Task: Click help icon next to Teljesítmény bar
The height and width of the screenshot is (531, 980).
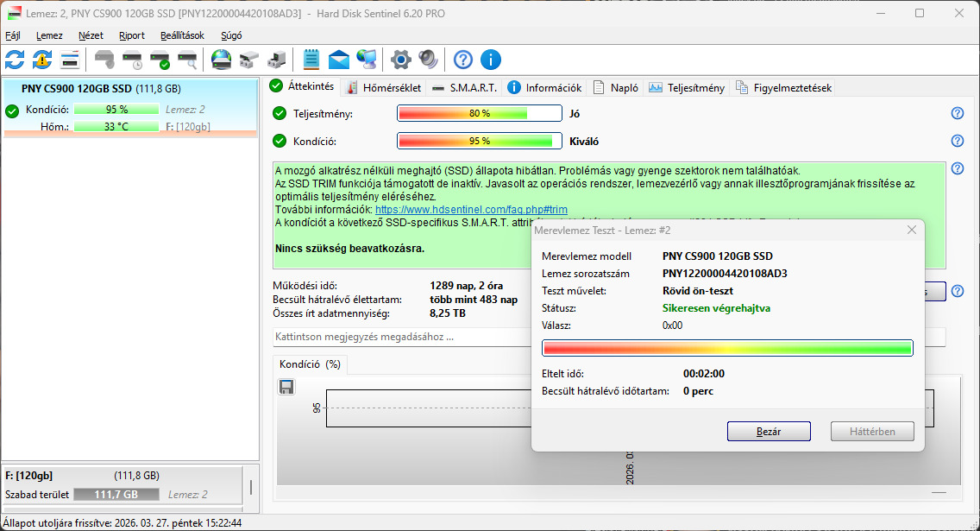Action: (957, 113)
